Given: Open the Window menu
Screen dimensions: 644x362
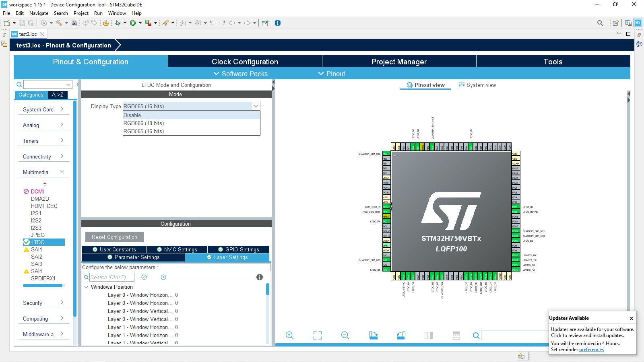Looking at the screenshot, I should coord(117,13).
